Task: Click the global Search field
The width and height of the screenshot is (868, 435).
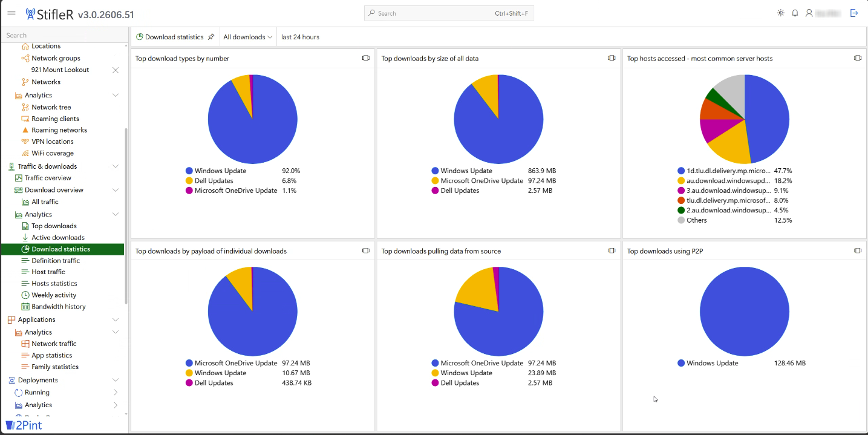Action: (449, 13)
